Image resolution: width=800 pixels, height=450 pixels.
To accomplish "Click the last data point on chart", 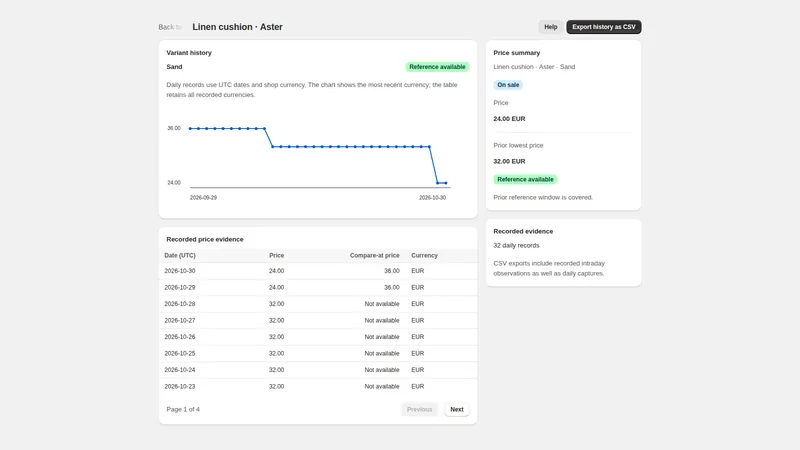I will [446, 183].
